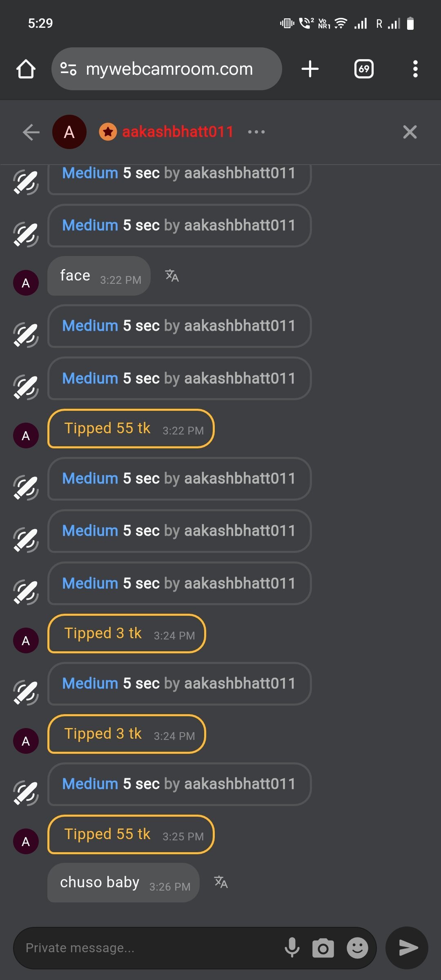441x980 pixels.
Task: Tap the "Tipped 3 tk" bubble above "Tipped 55 tk" 3:25
Action: point(127,734)
